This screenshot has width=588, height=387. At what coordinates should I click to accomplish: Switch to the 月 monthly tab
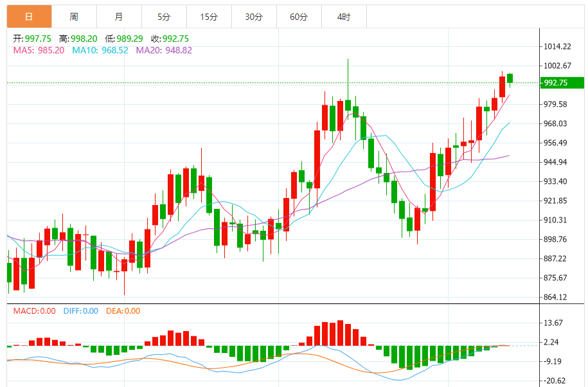[120, 17]
